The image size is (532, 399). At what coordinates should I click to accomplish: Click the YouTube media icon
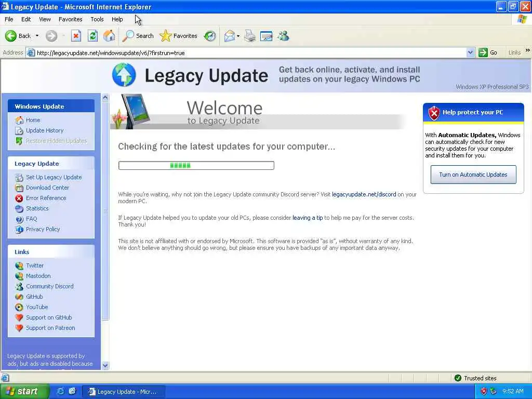point(19,307)
